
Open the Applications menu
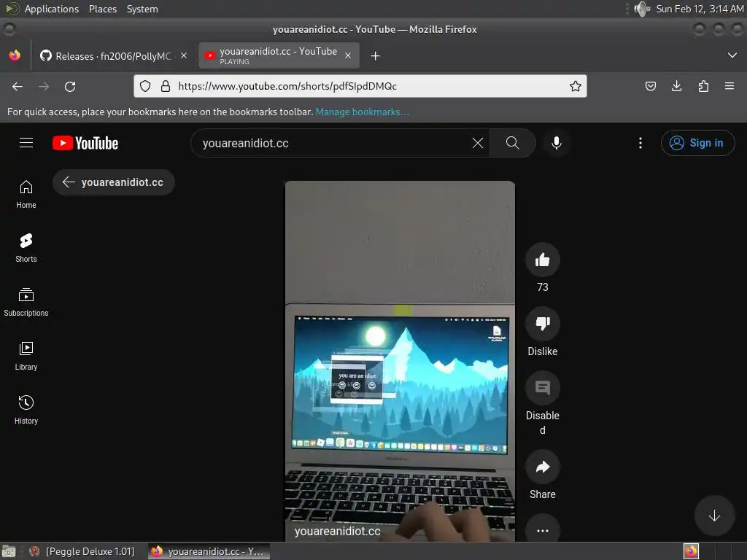(52, 9)
